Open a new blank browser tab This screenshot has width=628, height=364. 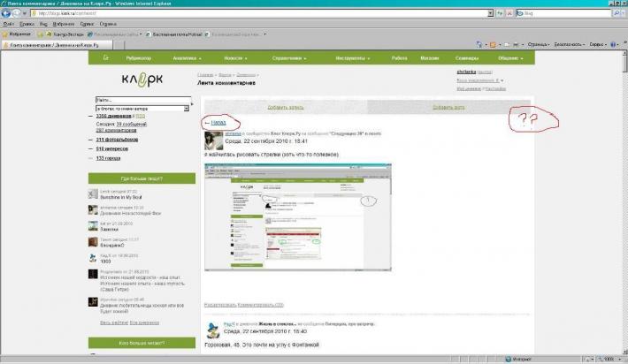pos(119,45)
